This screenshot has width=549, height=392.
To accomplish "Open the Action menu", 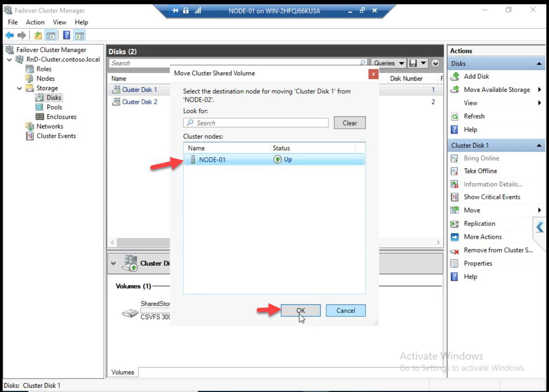I will coord(35,22).
